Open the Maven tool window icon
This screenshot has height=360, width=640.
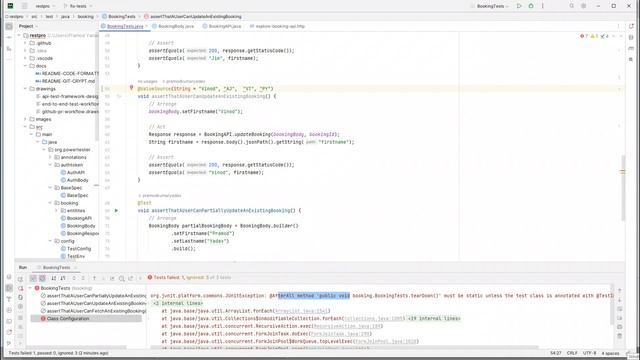631,49
